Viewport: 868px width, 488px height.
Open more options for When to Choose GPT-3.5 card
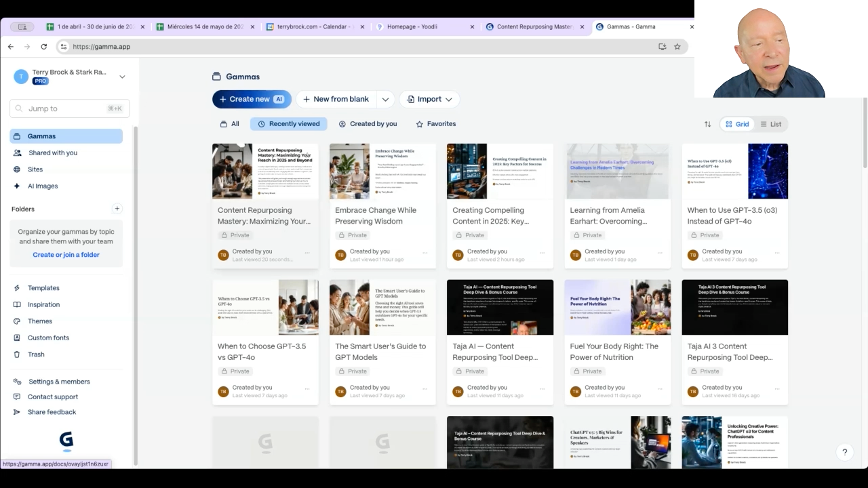(307, 389)
